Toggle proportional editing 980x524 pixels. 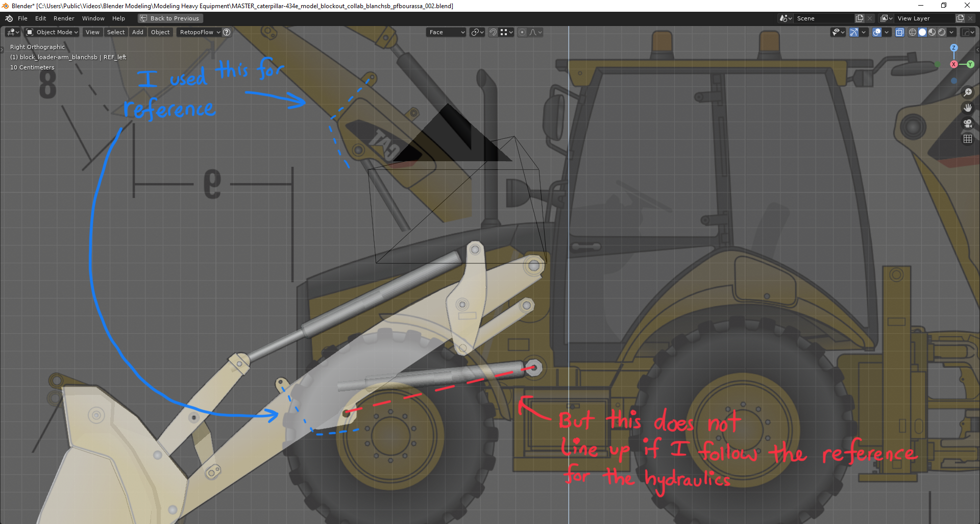522,32
